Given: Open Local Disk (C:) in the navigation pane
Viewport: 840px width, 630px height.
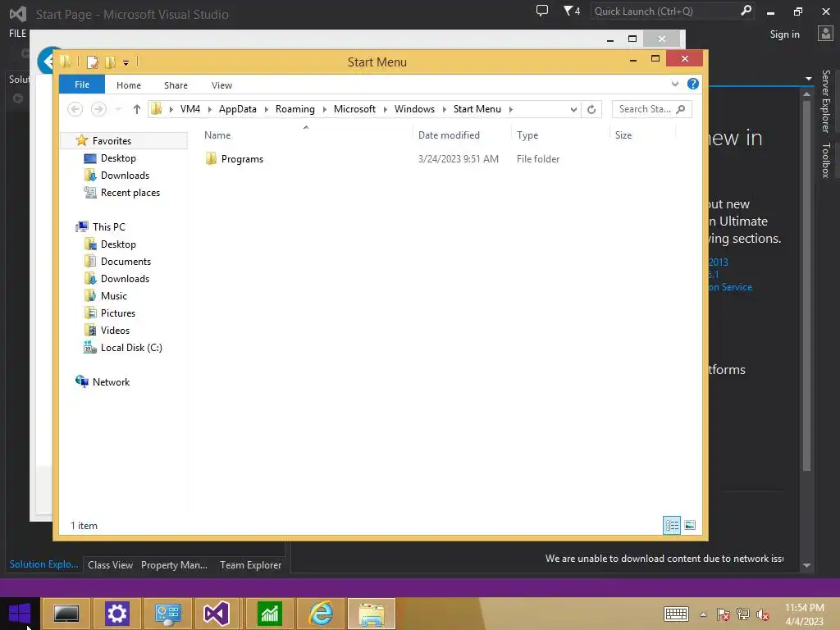Looking at the screenshot, I should click(x=131, y=348).
